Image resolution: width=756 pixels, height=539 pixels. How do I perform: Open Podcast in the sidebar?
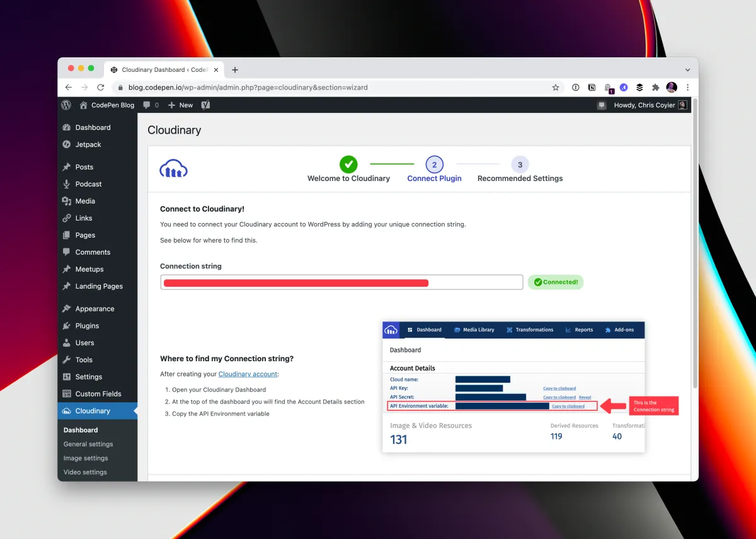(x=88, y=184)
